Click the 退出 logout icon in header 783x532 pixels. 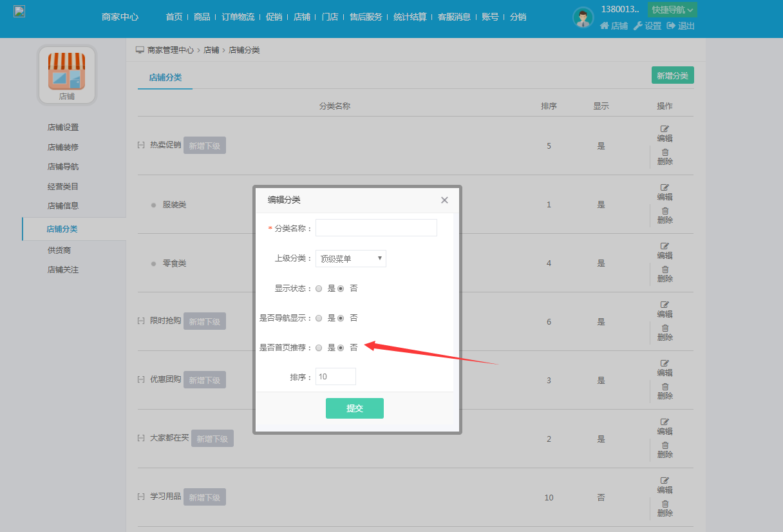(671, 26)
